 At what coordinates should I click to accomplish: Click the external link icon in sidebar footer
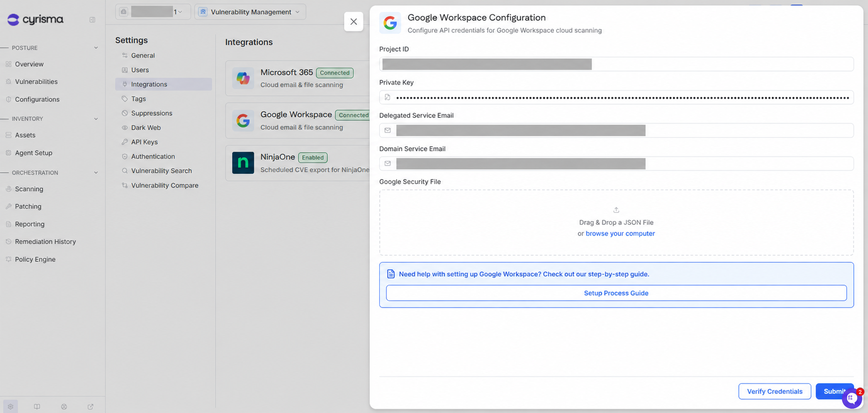(x=91, y=407)
